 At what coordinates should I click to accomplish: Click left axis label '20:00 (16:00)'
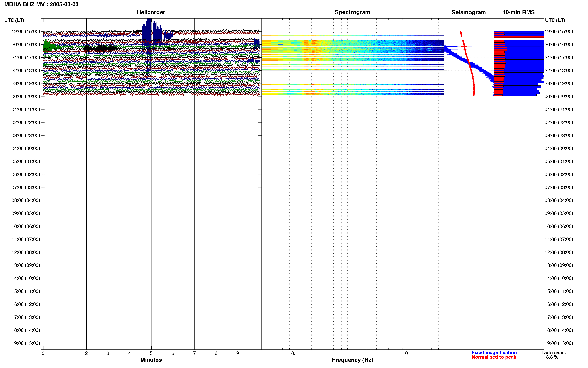coord(26,45)
